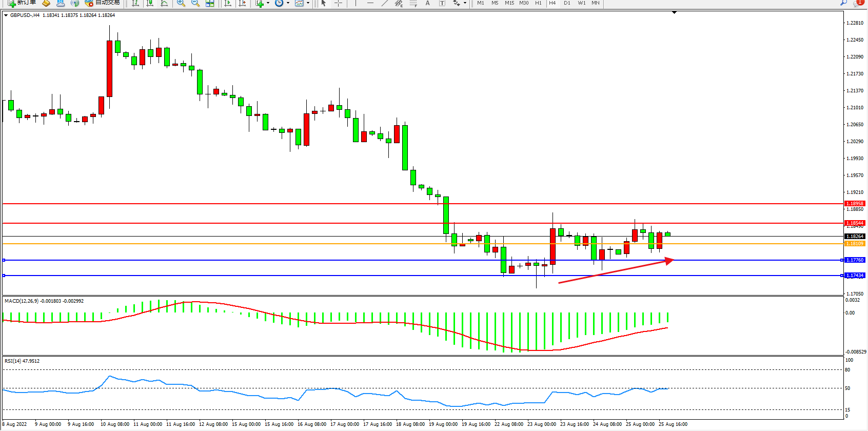Click the W1 timeframe button

[x=581, y=3]
